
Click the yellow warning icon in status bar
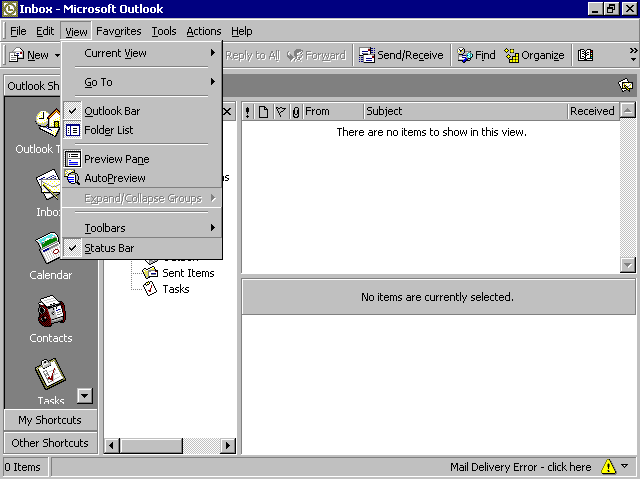pyautogui.click(x=608, y=467)
